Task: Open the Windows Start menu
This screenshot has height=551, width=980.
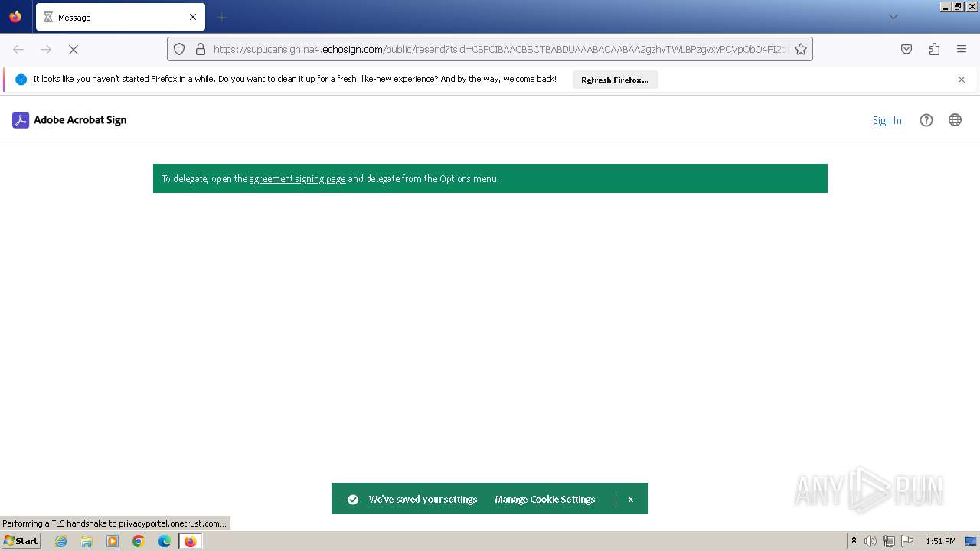Action: click(21, 541)
